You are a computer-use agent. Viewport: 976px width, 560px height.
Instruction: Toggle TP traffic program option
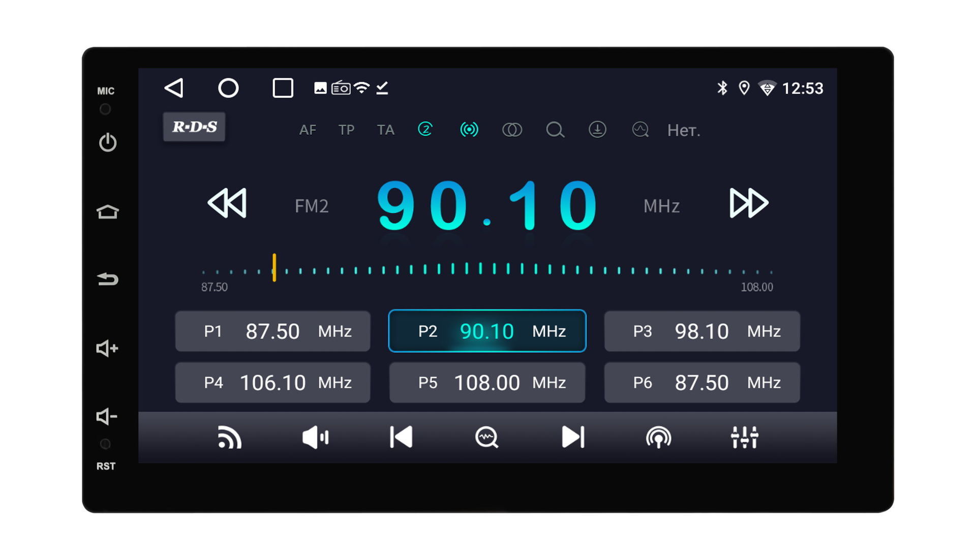(346, 130)
